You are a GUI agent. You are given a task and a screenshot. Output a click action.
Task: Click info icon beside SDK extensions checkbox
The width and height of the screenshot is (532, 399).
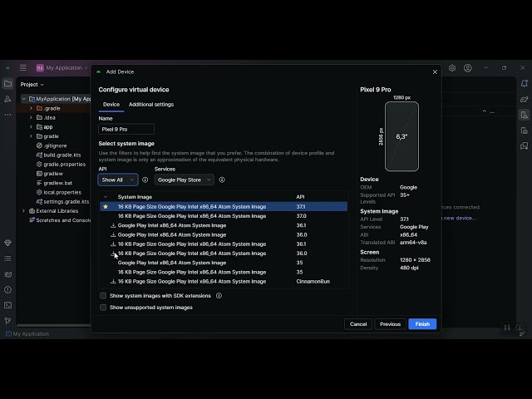[219, 296]
